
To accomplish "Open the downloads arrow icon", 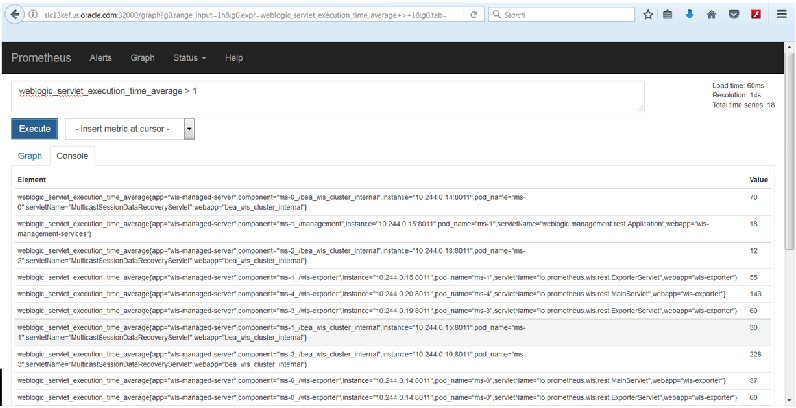I will pyautogui.click(x=689, y=15).
